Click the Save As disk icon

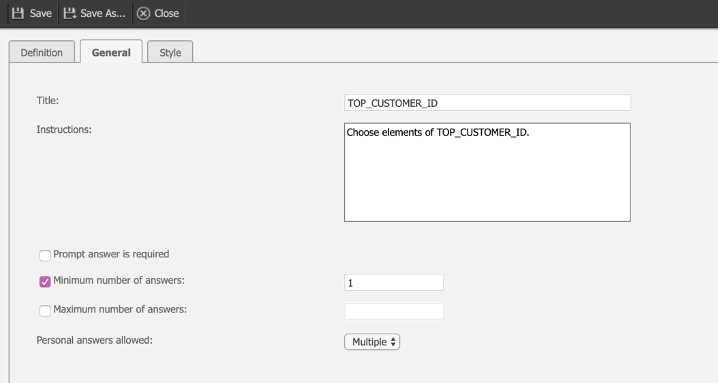pos(70,13)
